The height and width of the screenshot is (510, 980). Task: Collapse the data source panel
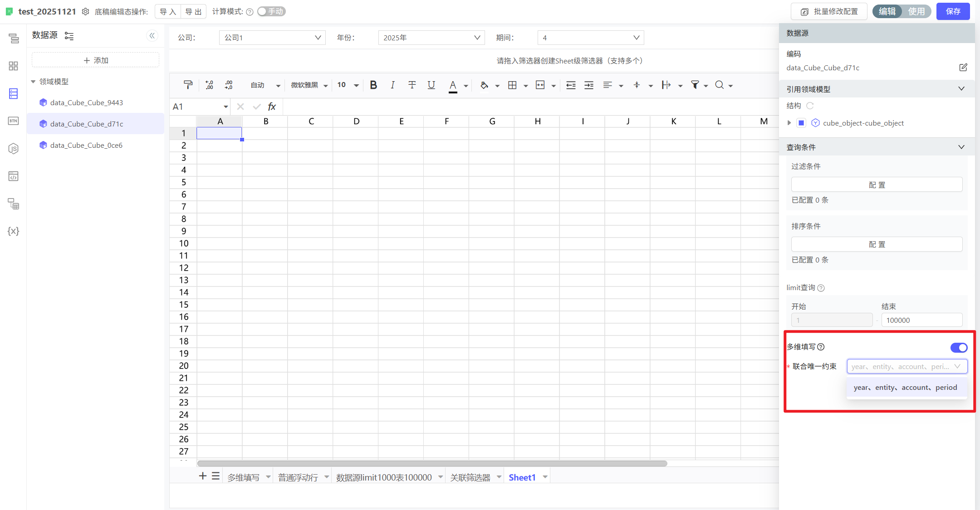pos(152,35)
